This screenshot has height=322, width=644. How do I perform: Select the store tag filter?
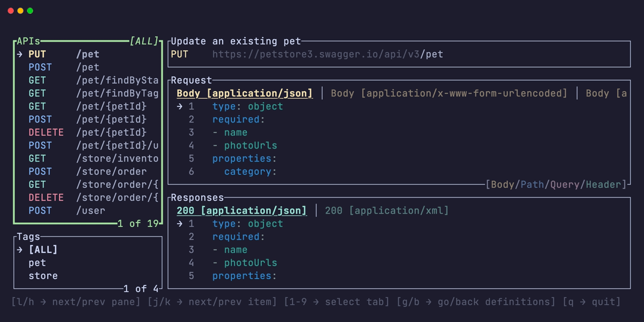point(42,275)
